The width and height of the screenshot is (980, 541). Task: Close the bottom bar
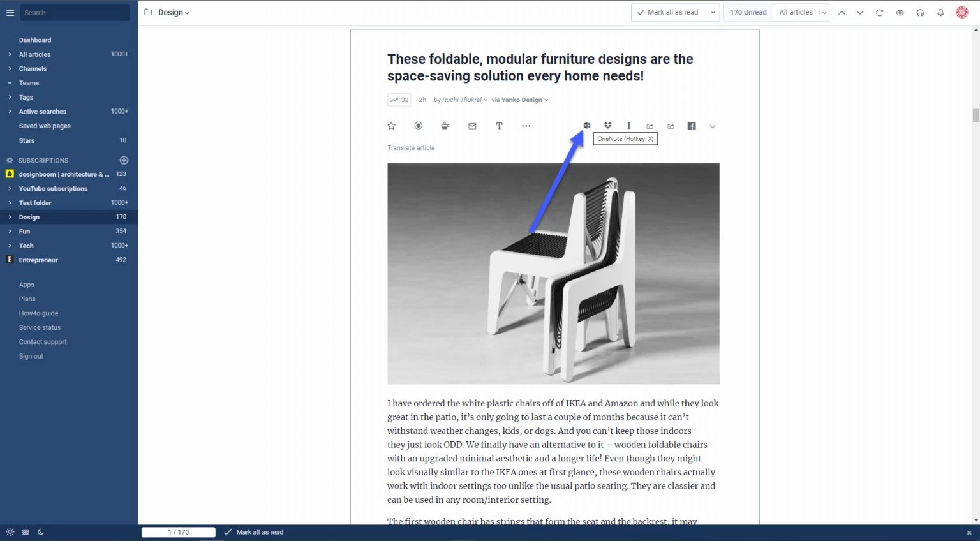coord(969,533)
